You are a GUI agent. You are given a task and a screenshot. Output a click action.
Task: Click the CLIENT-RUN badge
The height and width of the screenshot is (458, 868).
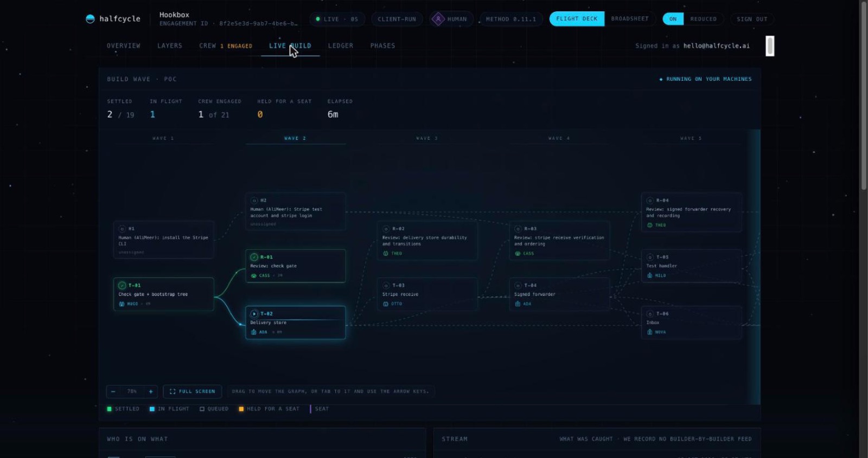[x=397, y=19]
